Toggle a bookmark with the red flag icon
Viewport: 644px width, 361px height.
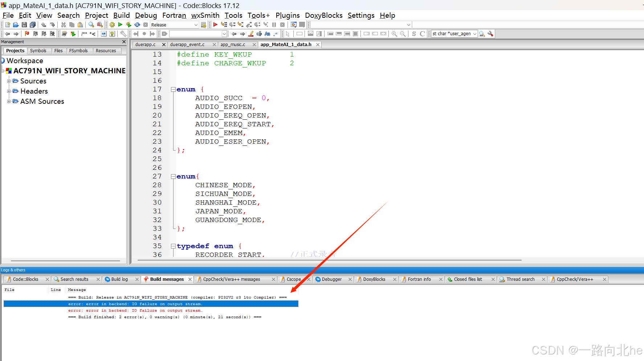click(x=26, y=33)
